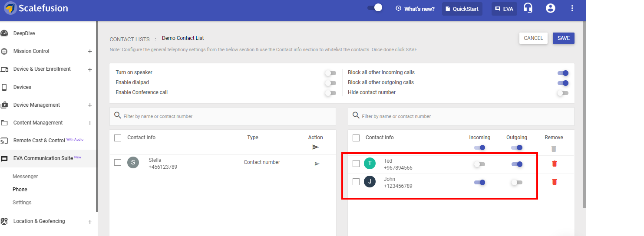This screenshot has width=644, height=236.
Task: Disable Block all other outgoing calls
Action: 563,83
